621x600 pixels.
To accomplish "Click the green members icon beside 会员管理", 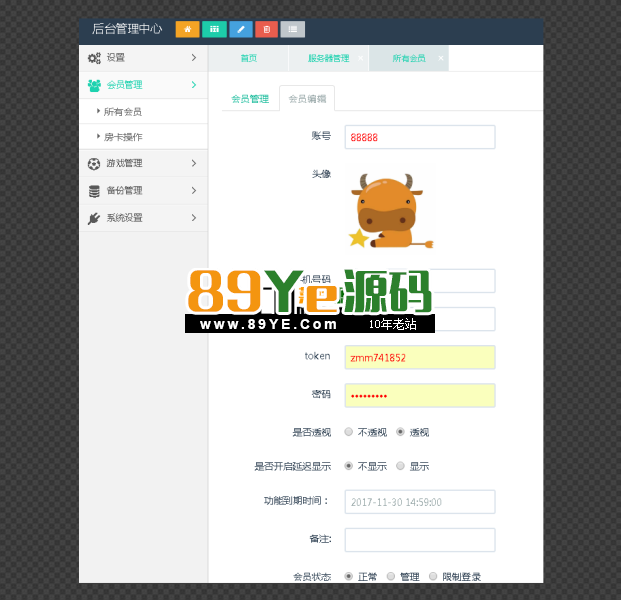I will 94,85.
